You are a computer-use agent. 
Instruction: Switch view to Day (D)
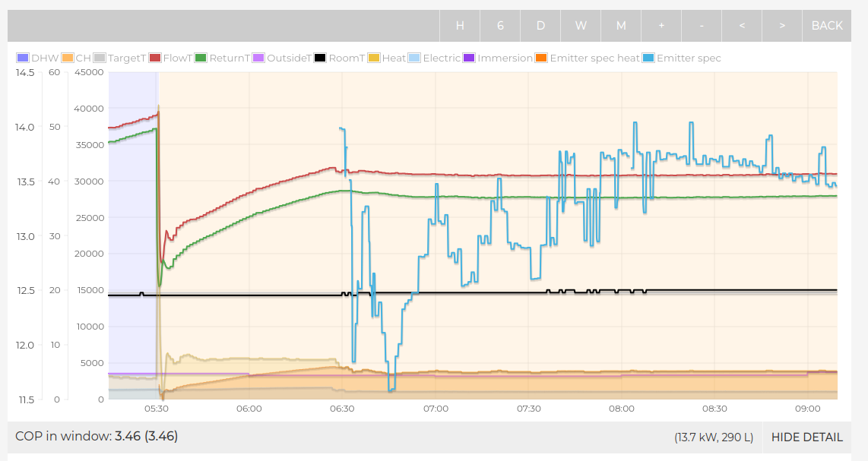click(x=540, y=26)
